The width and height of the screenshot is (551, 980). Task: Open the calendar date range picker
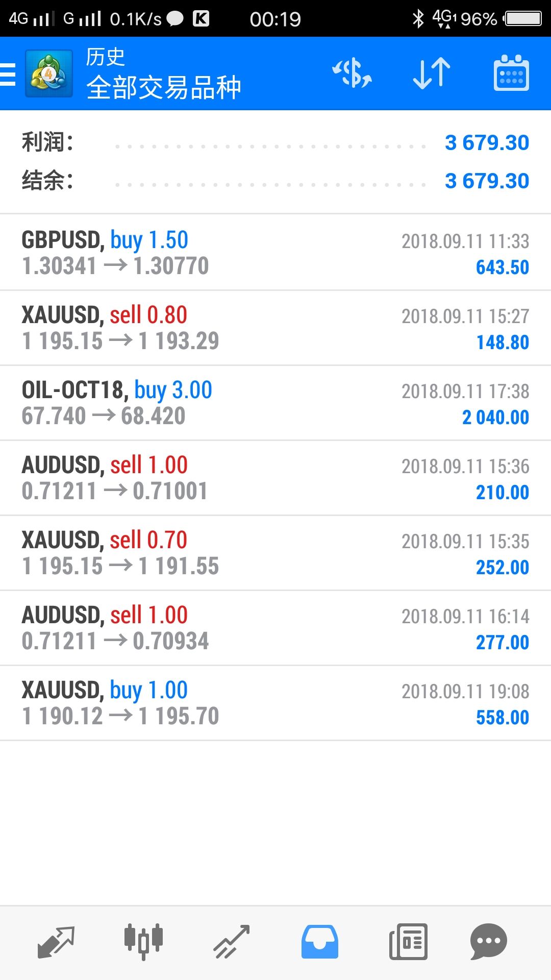pyautogui.click(x=511, y=73)
